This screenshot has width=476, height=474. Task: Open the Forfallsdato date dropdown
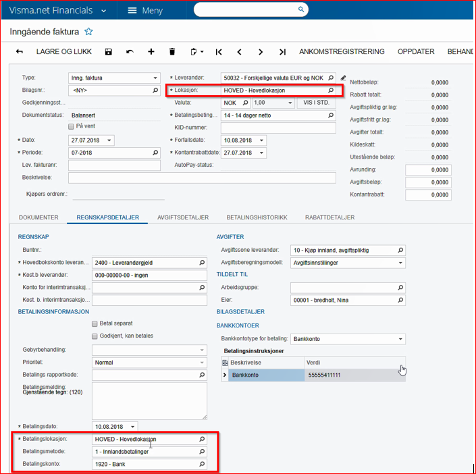pos(261,140)
